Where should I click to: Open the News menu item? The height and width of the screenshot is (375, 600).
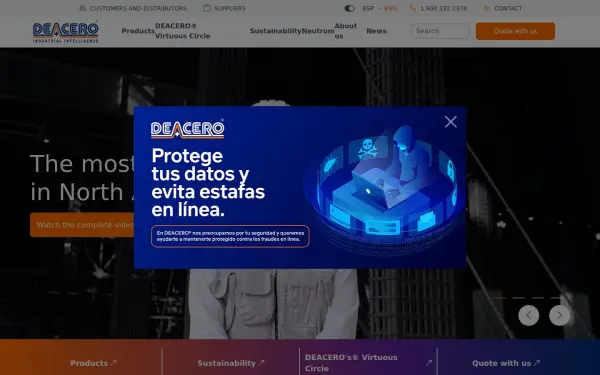pos(376,31)
